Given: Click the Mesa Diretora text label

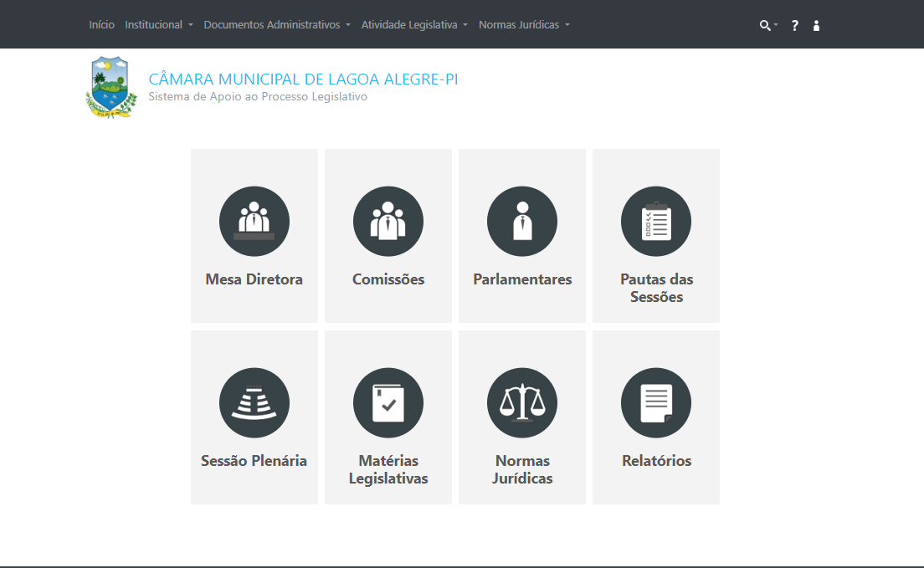Looking at the screenshot, I should point(254,279).
